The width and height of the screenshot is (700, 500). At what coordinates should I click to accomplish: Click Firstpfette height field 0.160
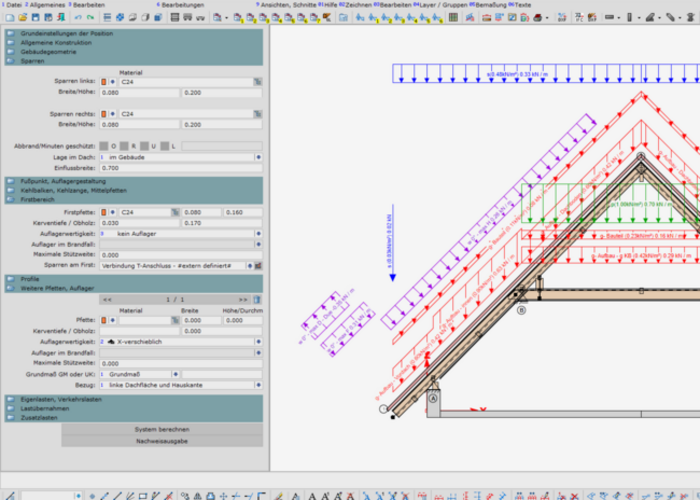243,212
